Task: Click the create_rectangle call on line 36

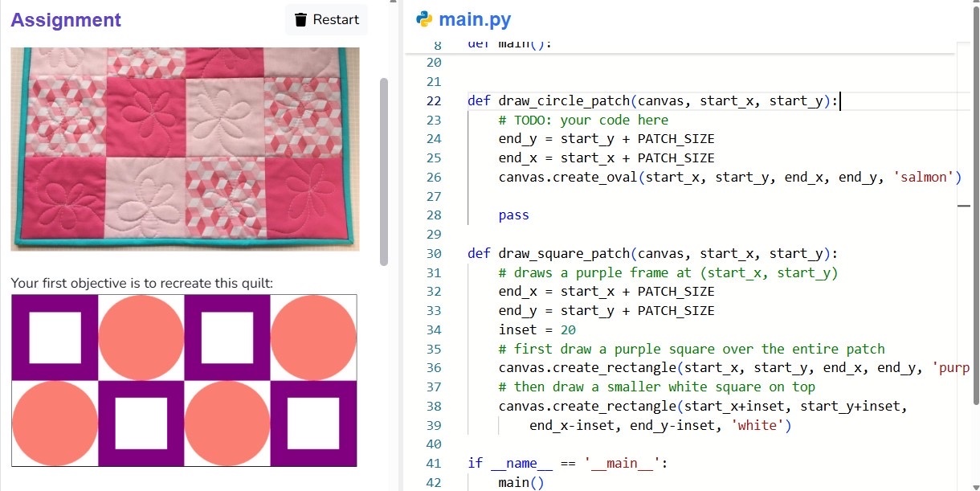Action: tap(733, 368)
